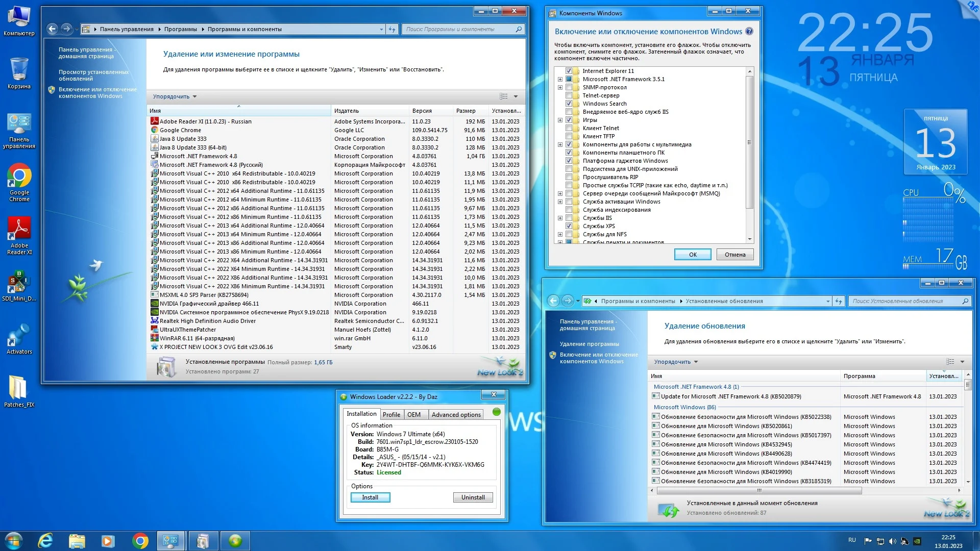Switch to the Advanced options tab
The width and height of the screenshot is (980, 551).
tap(456, 415)
